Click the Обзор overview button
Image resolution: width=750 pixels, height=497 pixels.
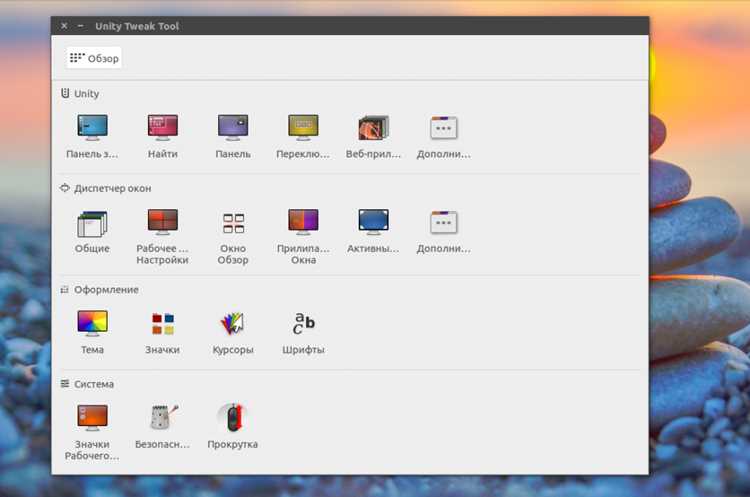94,58
